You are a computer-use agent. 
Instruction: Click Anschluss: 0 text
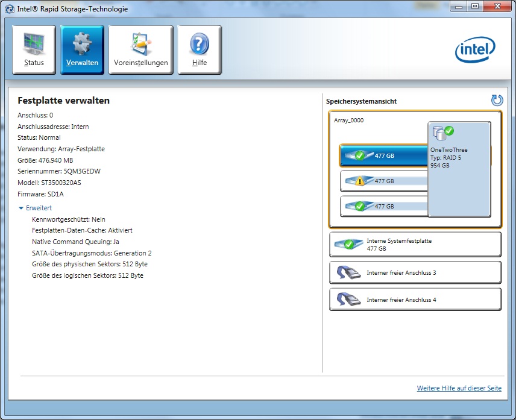(35, 115)
